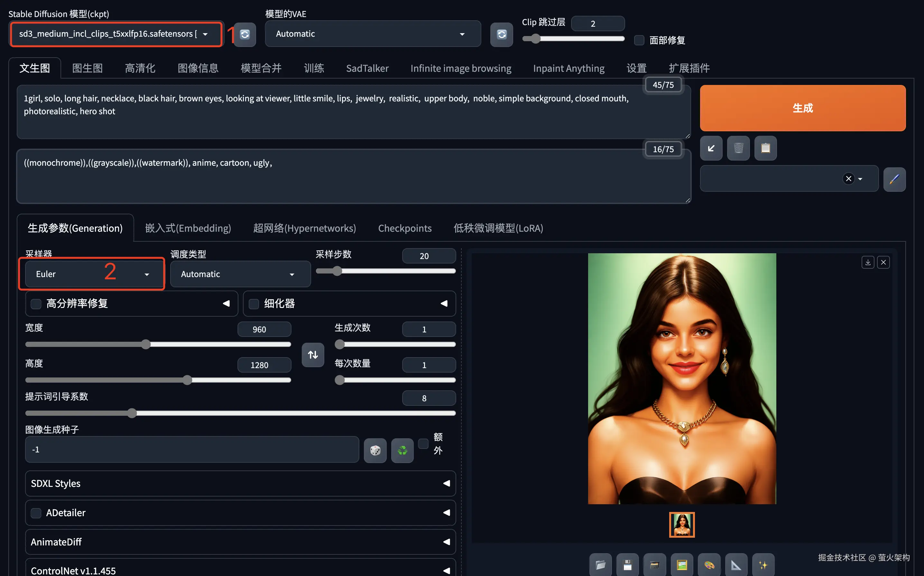Viewport: 924px width, 576px height.
Task: Switch to the 图生图 tab
Action: 87,68
